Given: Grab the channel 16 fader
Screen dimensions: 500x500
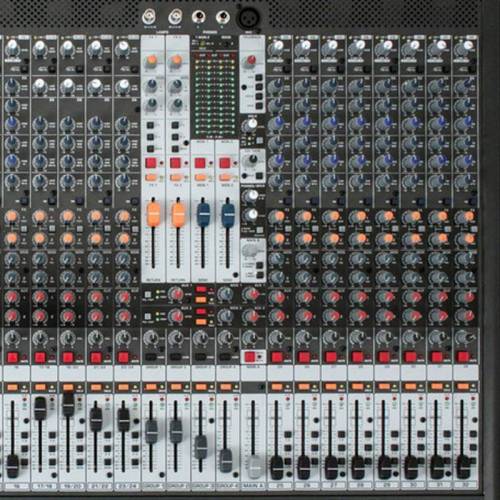Looking at the screenshot, I should click(x=13, y=466).
